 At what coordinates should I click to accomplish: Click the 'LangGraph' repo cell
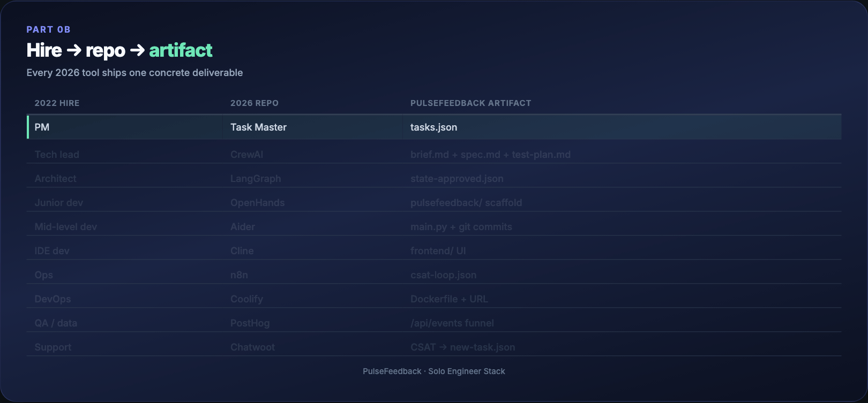[x=256, y=179]
